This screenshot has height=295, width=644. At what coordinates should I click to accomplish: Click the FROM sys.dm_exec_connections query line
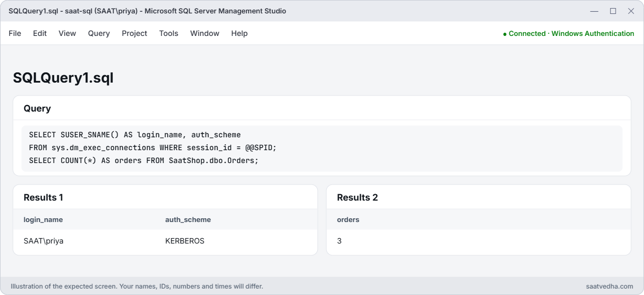[x=152, y=147]
